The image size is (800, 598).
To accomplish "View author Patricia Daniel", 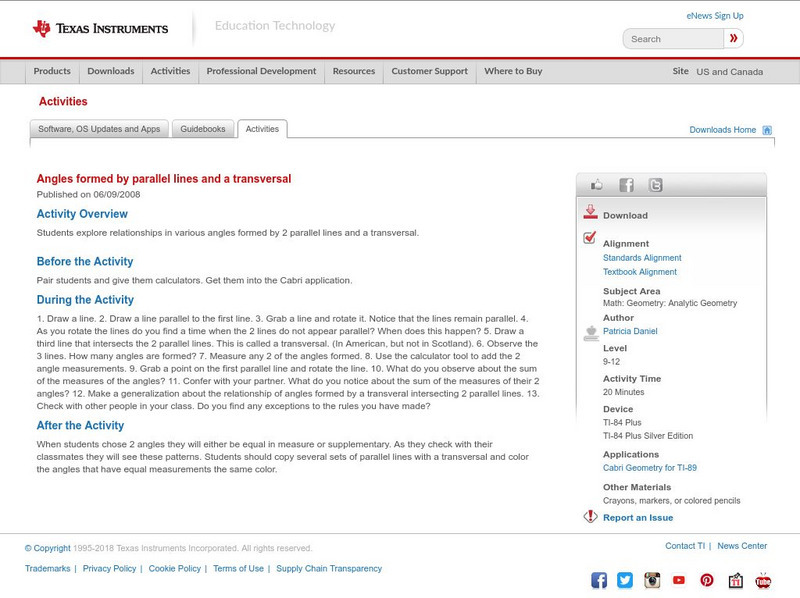I will tap(630, 331).
